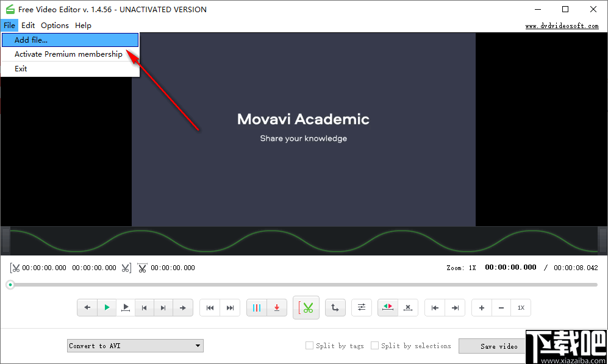Zoom out of the timeline with the minus icon

point(501,307)
